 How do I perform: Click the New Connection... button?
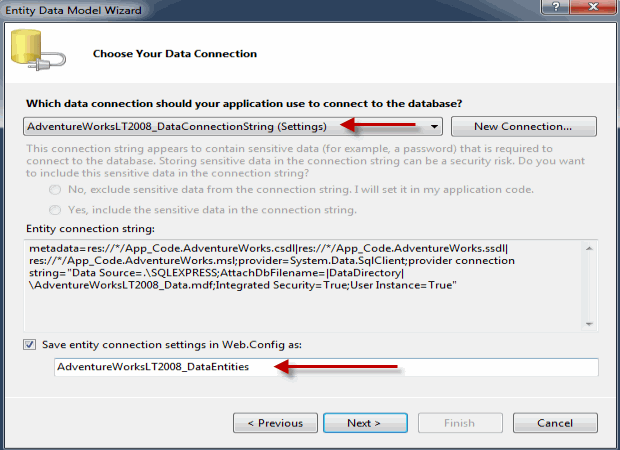click(x=524, y=127)
